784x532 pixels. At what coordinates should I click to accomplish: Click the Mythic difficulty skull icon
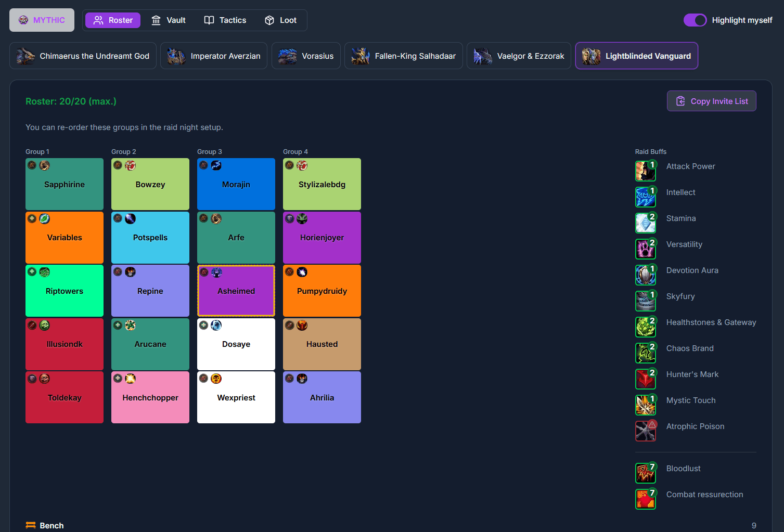(23, 20)
